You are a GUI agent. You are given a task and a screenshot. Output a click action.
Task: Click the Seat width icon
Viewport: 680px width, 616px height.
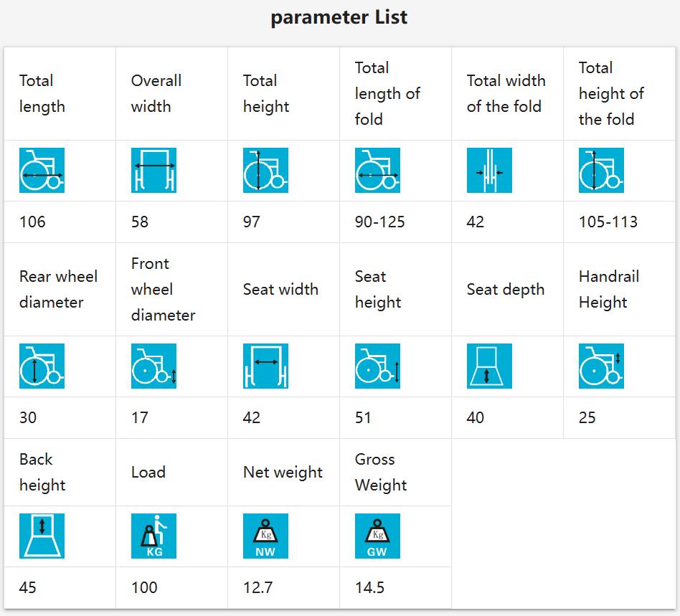coord(265,366)
